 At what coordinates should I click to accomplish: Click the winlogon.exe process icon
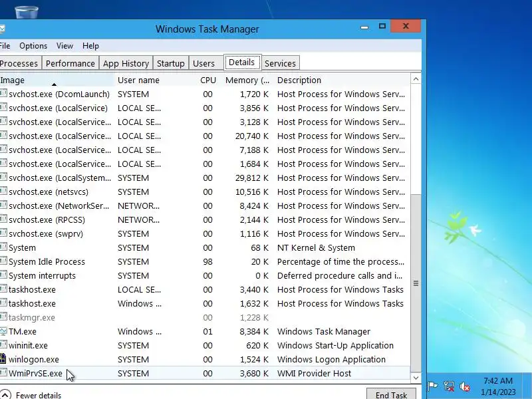(3, 359)
